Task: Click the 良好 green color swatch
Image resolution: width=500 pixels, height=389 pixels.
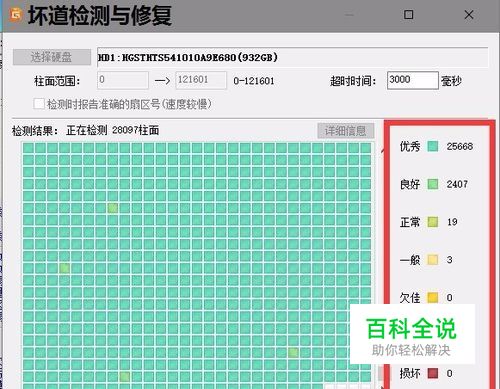Action: pos(433,184)
